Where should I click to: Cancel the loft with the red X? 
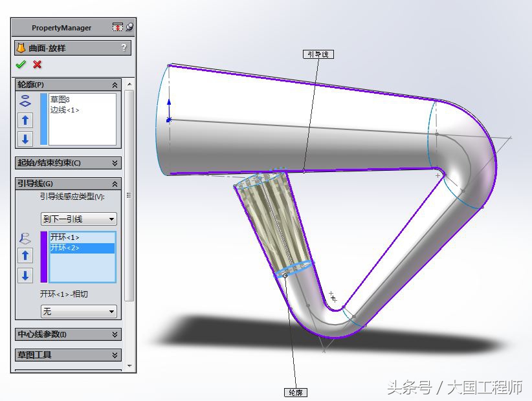click(x=36, y=65)
